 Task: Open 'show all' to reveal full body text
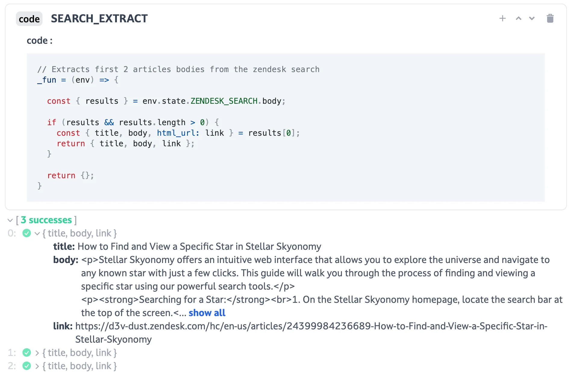tap(207, 313)
